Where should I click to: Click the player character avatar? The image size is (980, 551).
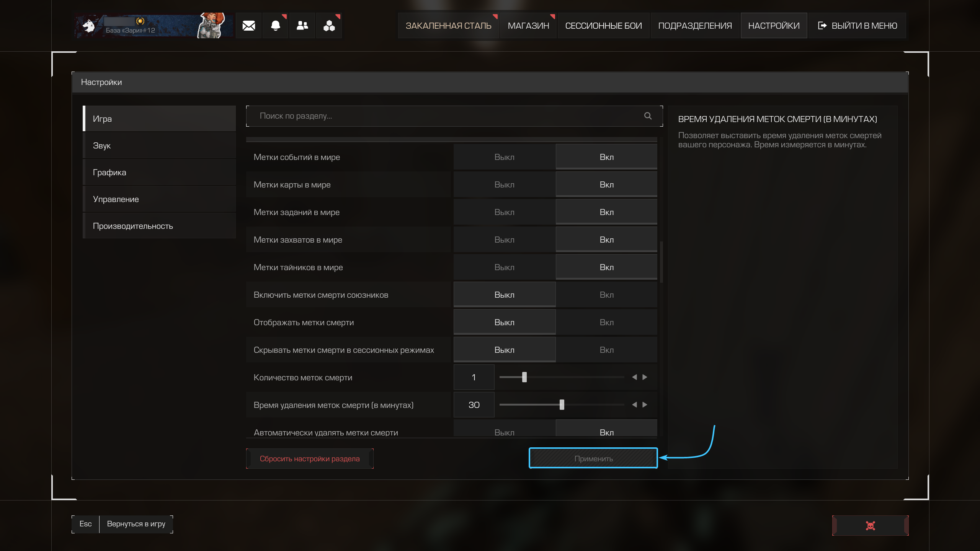[211, 26]
